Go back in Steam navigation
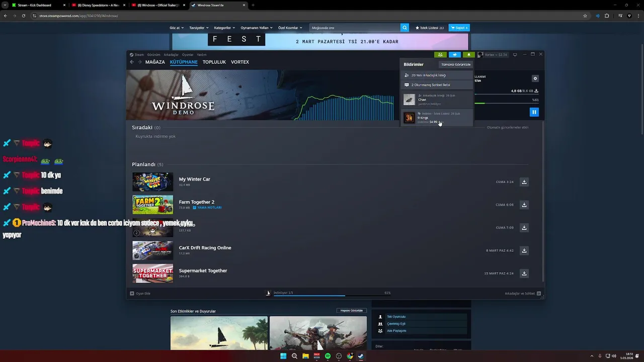 tap(132, 62)
